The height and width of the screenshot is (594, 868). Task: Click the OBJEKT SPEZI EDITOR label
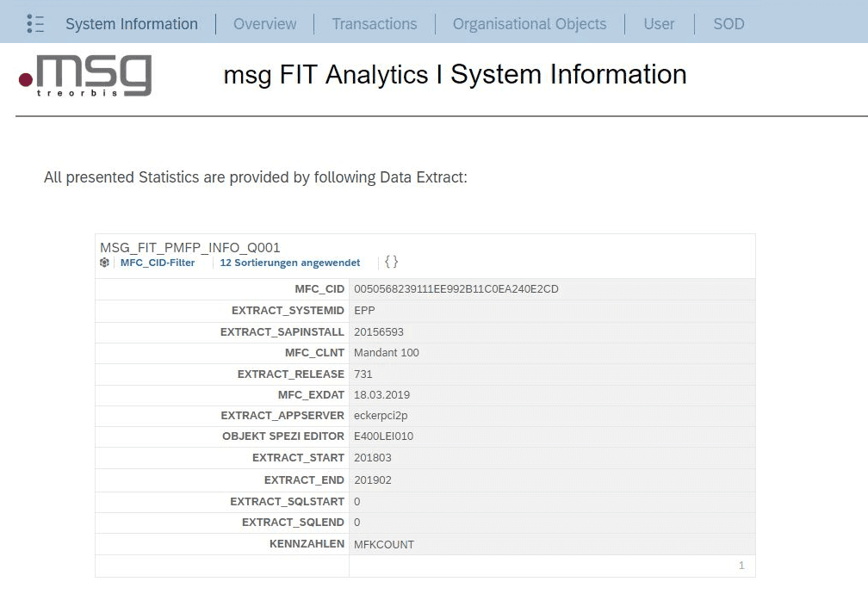tap(283, 436)
